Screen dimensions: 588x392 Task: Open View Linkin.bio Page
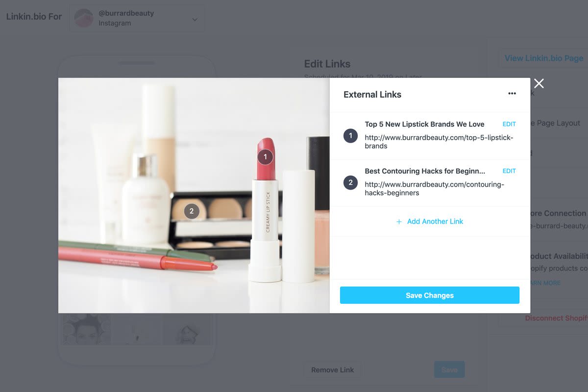[543, 58]
